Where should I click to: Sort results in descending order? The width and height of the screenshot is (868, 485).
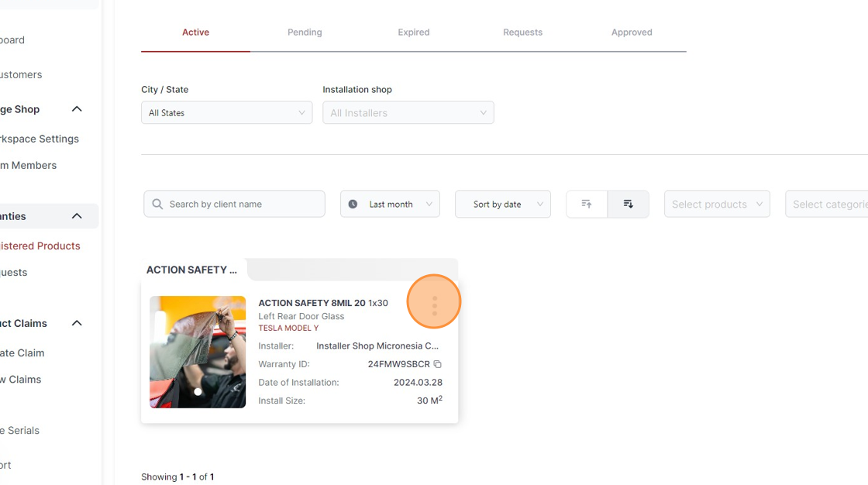pos(629,204)
